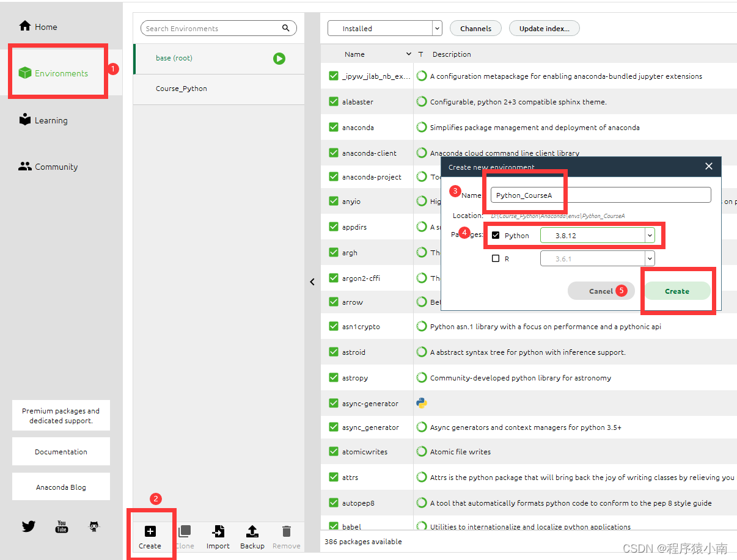Toggle the autopep8 package checkbox

(334, 503)
